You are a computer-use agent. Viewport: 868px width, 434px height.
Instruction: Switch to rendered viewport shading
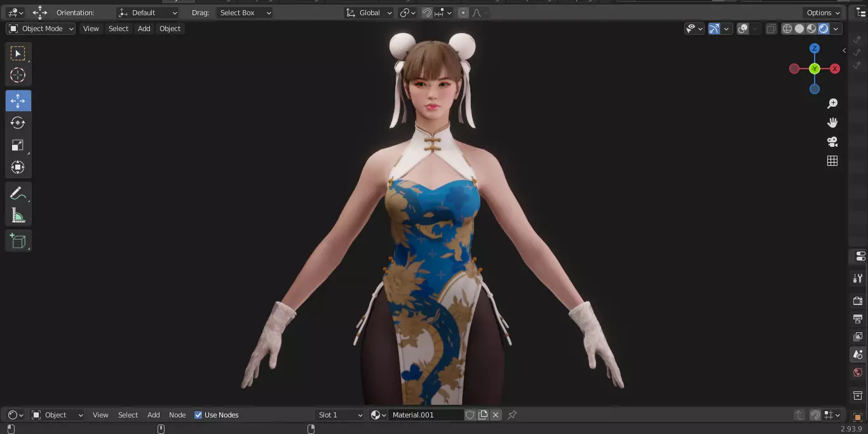click(824, 29)
